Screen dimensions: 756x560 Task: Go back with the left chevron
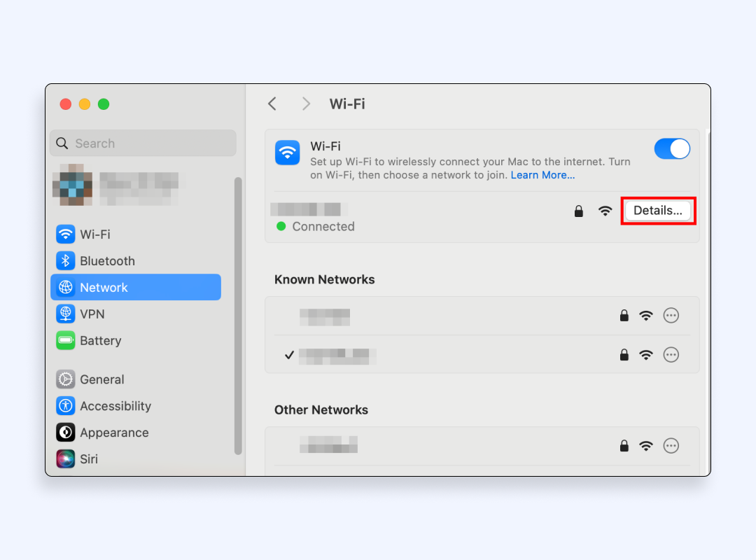pos(272,104)
